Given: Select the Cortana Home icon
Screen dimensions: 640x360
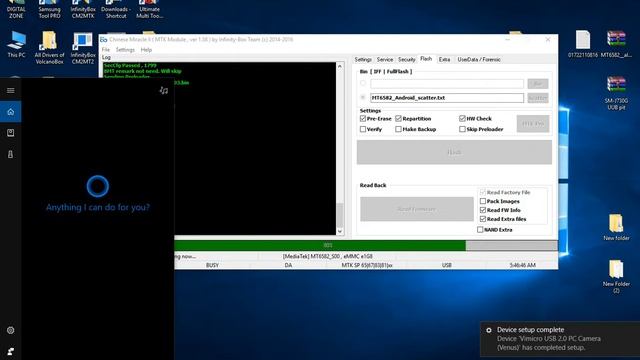Looking at the screenshot, I should pyautogui.click(x=11, y=111).
